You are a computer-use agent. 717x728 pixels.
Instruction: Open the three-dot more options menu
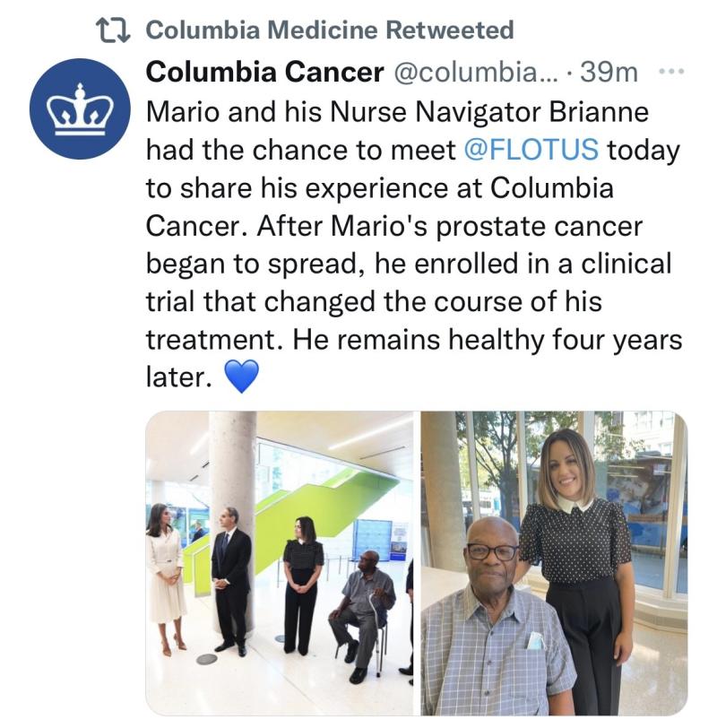pyautogui.click(x=672, y=72)
